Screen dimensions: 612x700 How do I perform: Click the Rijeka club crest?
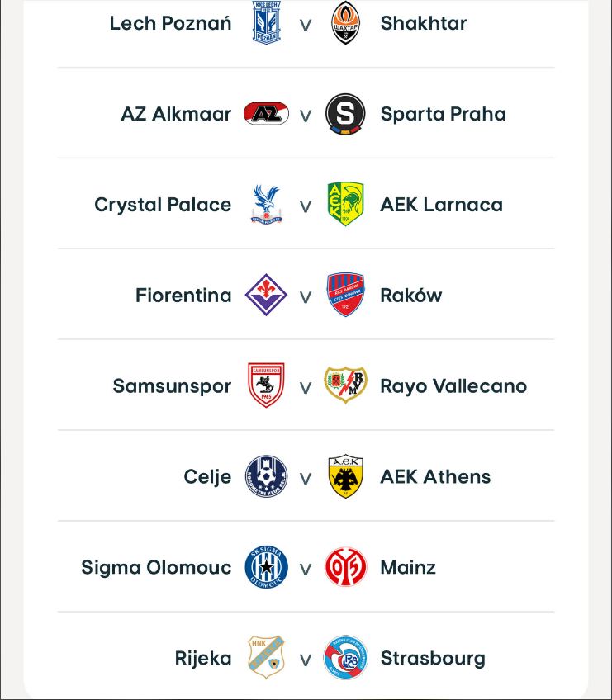[x=266, y=658]
